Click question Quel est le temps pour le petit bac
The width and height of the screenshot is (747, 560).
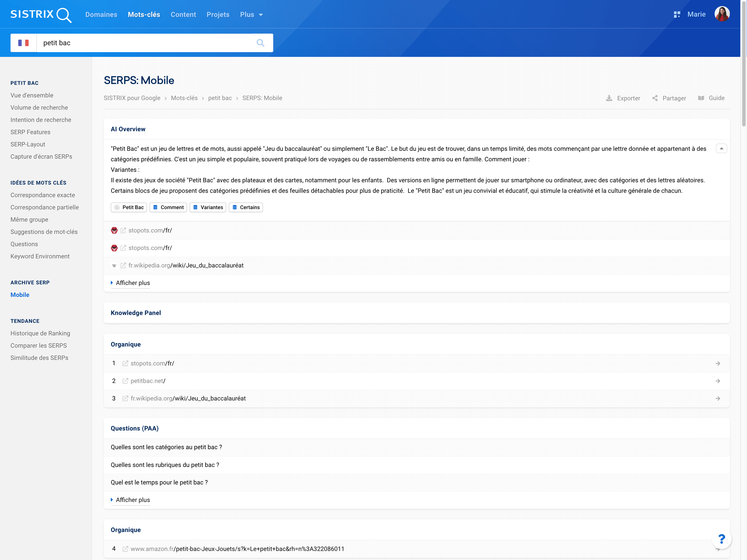point(159,482)
